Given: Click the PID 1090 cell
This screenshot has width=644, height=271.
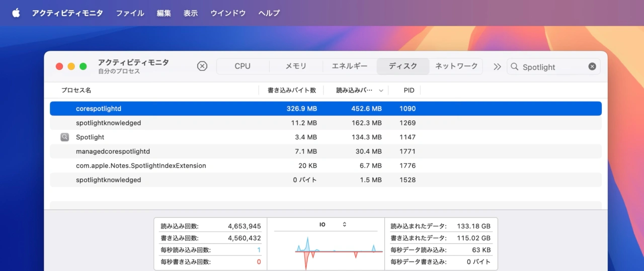Looking at the screenshot, I should coord(408,109).
